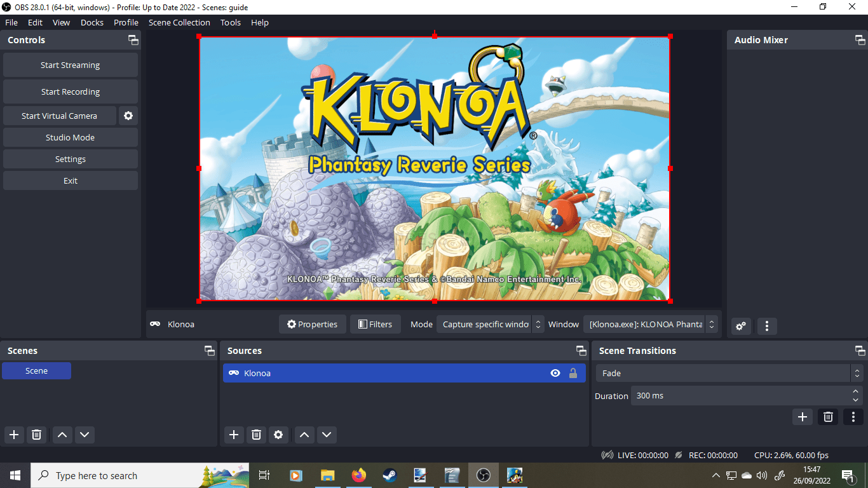868x488 pixels.
Task: Add a new source with plus icon
Action: click(234, 435)
